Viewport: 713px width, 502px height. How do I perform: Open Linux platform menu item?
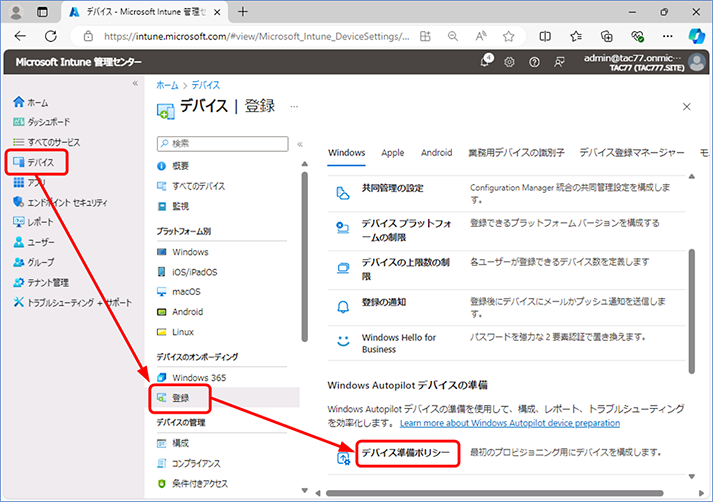tap(176, 332)
